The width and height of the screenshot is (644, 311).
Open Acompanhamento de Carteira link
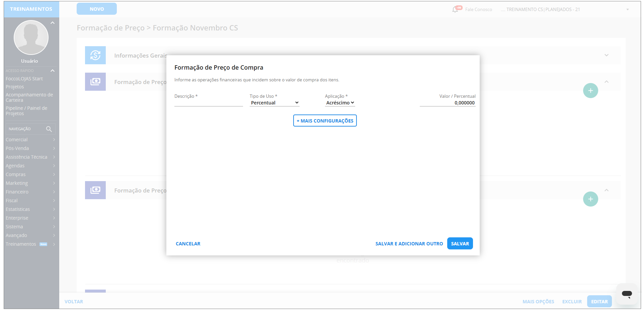(x=29, y=97)
